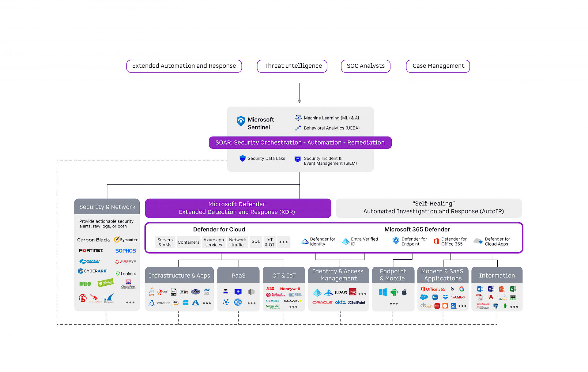Click the Network traffic tile
This screenshot has width=588, height=372.
[x=238, y=242]
